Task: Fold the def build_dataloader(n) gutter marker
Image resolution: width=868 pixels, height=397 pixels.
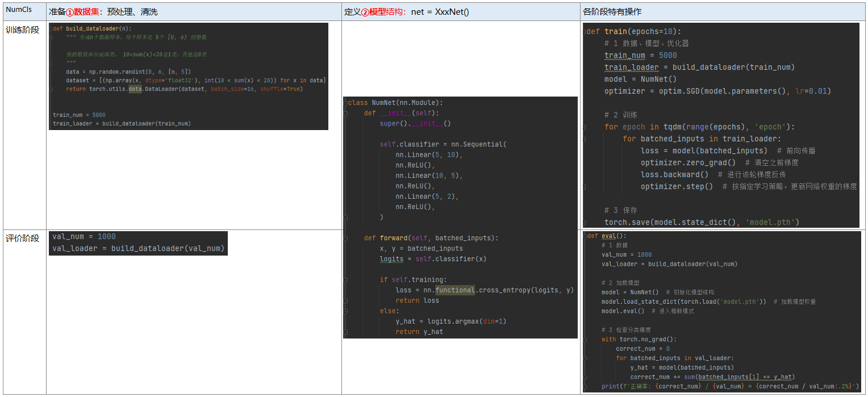Action: pyautogui.click(x=51, y=28)
